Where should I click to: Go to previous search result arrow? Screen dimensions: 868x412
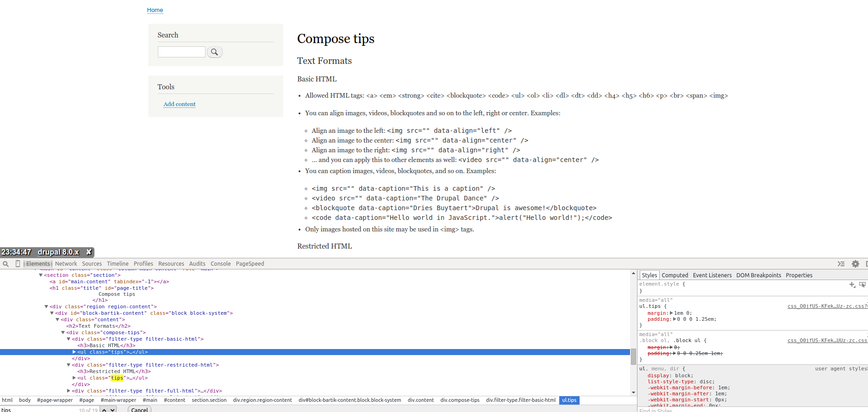click(104, 410)
